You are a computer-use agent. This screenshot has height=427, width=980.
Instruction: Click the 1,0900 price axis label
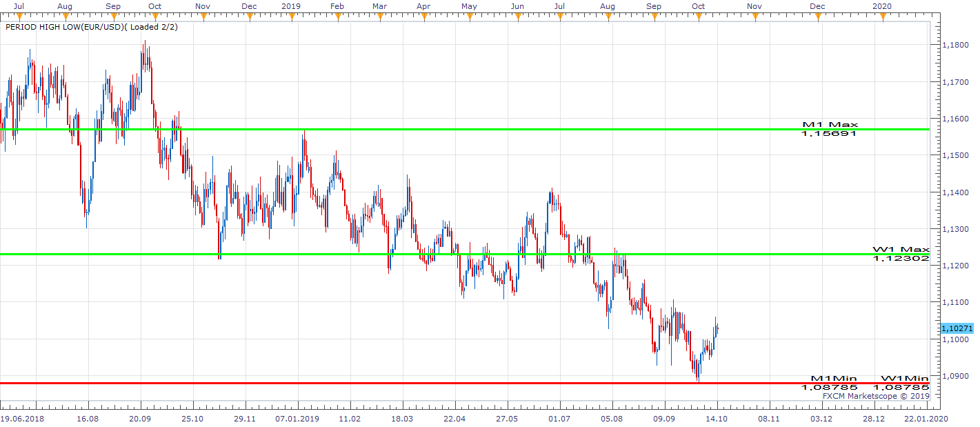point(954,376)
